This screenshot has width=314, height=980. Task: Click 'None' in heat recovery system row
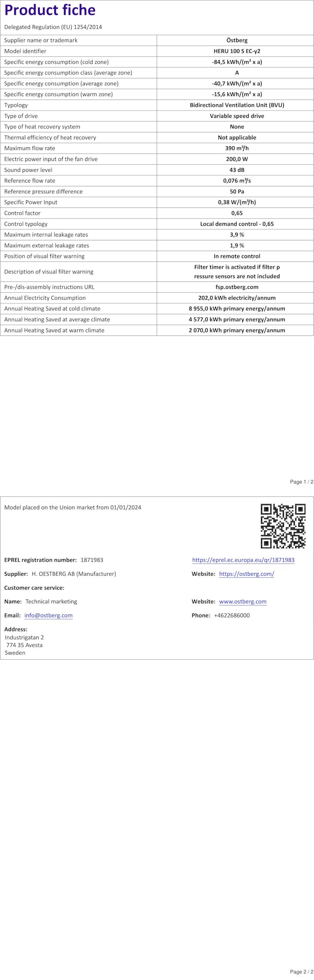coord(237,126)
